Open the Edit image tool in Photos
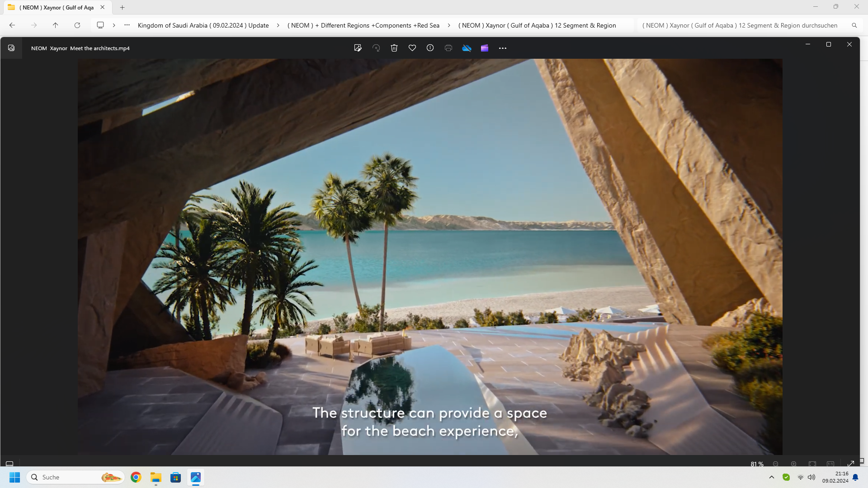This screenshot has height=488, width=868. (358, 48)
